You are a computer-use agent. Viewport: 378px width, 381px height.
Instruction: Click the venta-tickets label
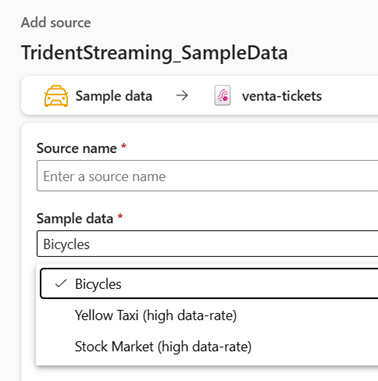[282, 96]
